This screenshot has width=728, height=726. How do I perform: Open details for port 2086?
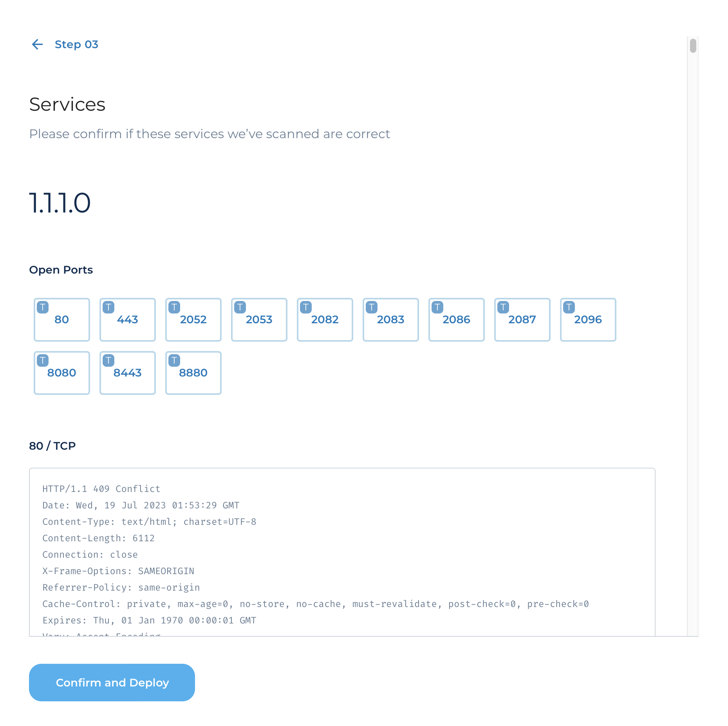(457, 320)
